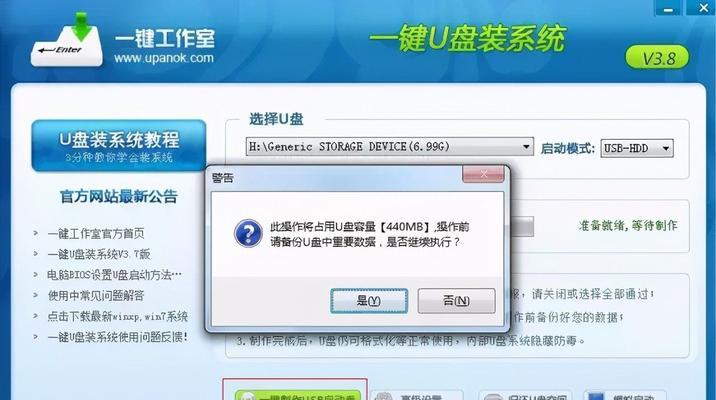The width and height of the screenshot is (716, 400).
Task: Open the 点击下载最新winxp, win7系统 link
Action: (x=117, y=316)
